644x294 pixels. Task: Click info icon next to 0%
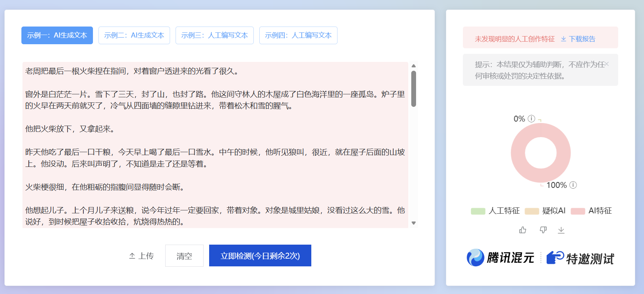(x=532, y=119)
